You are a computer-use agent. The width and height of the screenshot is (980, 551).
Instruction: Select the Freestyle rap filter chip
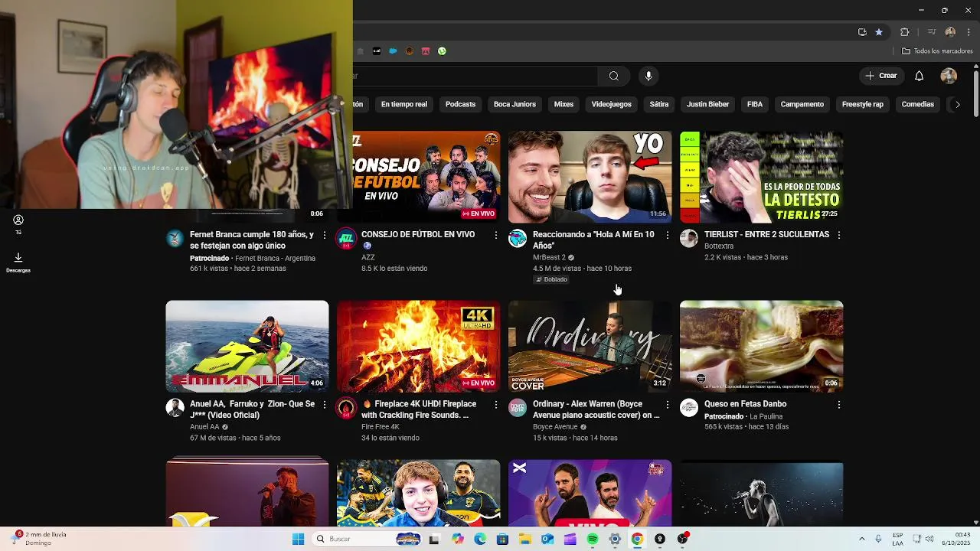pos(862,104)
